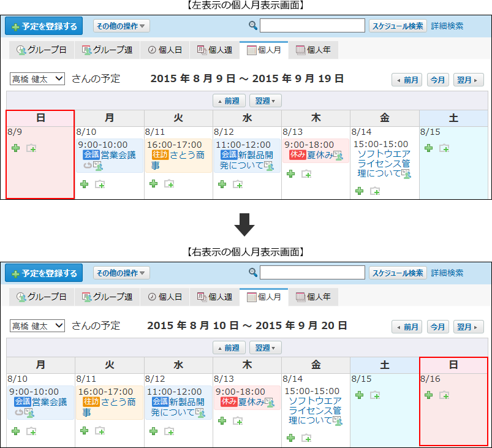Open ソフトウエアライセンス管理 event in top calendar

[384, 163]
